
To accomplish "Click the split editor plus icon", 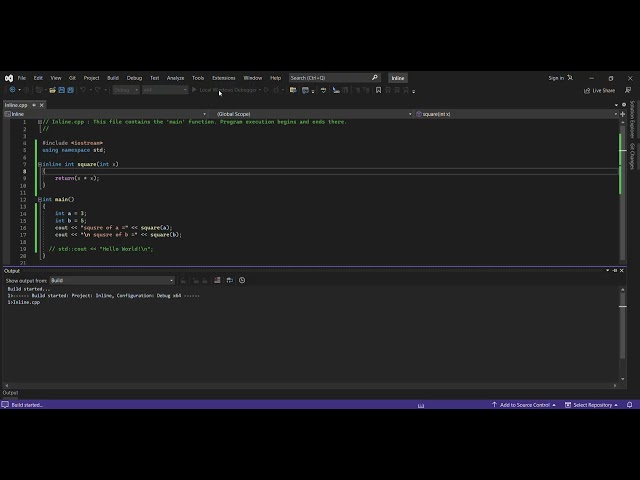I will point(622,114).
